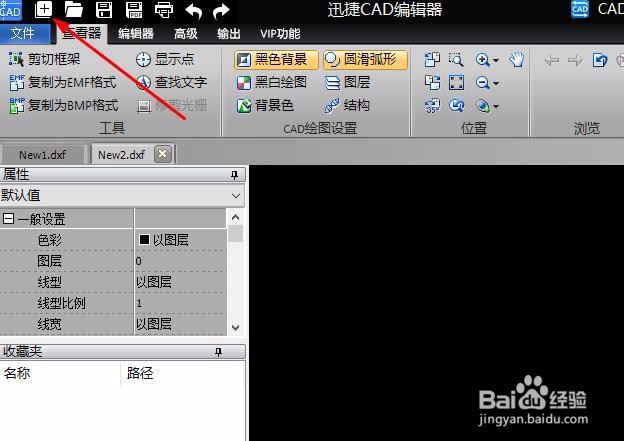Screen dimensions: 624x441
Task: Activate the hand pan tool
Action: pos(517,60)
